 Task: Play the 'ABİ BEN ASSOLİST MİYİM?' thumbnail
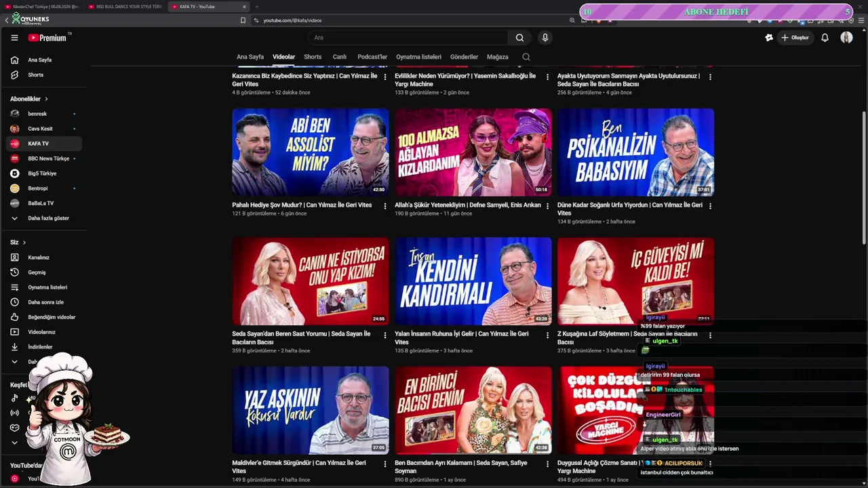click(311, 152)
